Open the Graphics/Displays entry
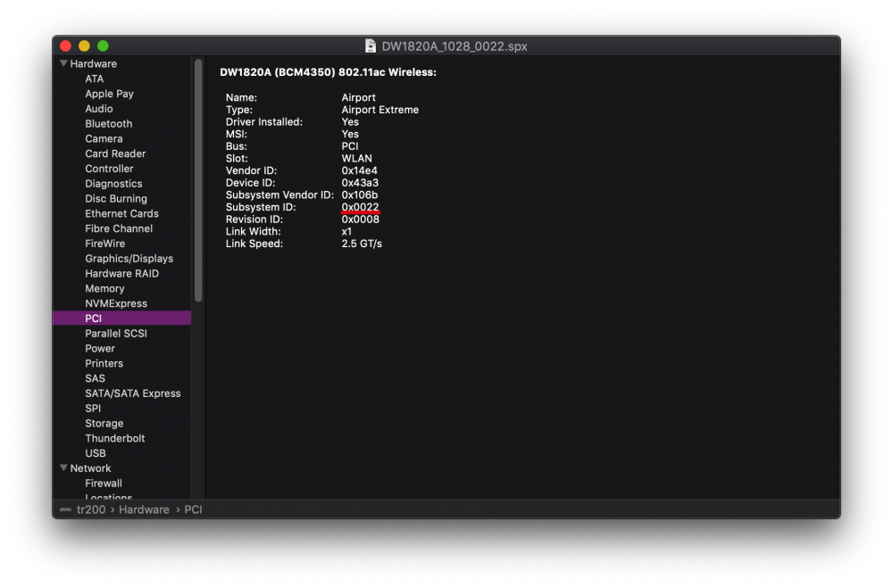Viewport: 893px width, 588px height. 129,259
